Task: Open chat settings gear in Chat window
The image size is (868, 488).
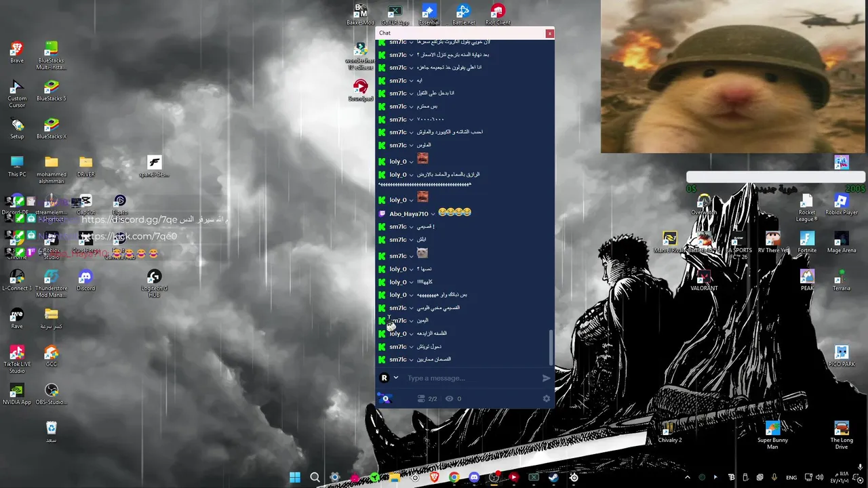Action: coord(547,399)
